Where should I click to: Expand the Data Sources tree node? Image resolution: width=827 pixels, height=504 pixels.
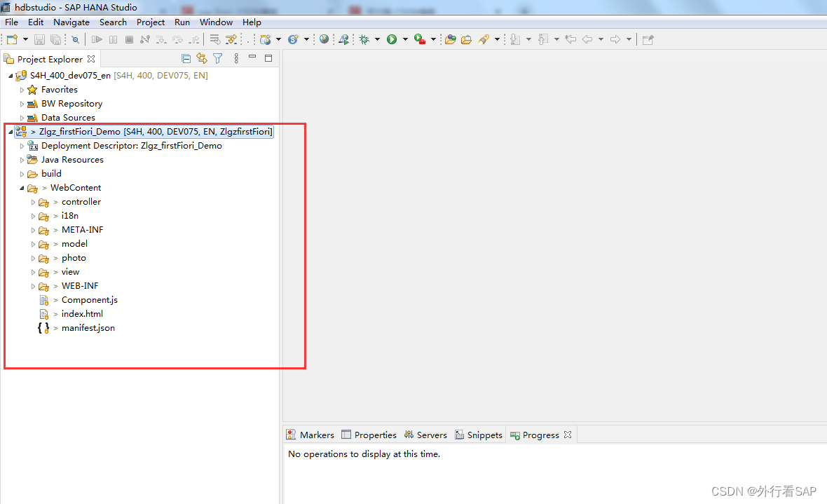point(22,118)
